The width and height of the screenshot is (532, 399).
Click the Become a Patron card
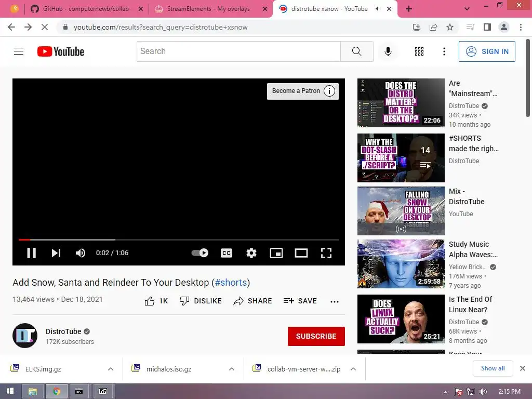[303, 91]
